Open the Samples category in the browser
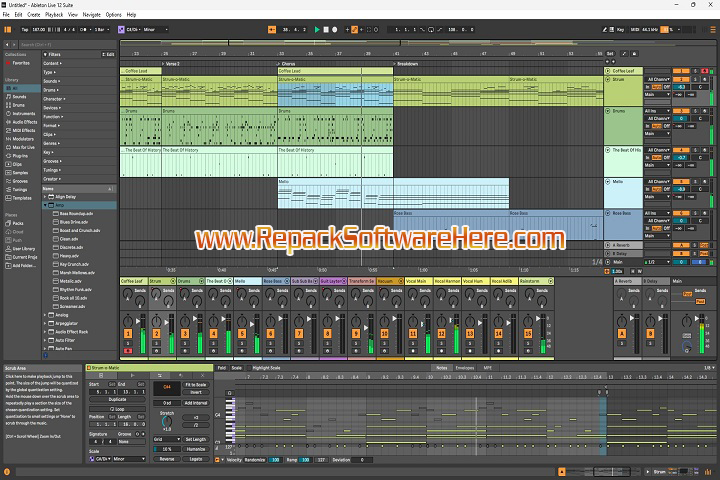The width and height of the screenshot is (720, 480). 20,173
